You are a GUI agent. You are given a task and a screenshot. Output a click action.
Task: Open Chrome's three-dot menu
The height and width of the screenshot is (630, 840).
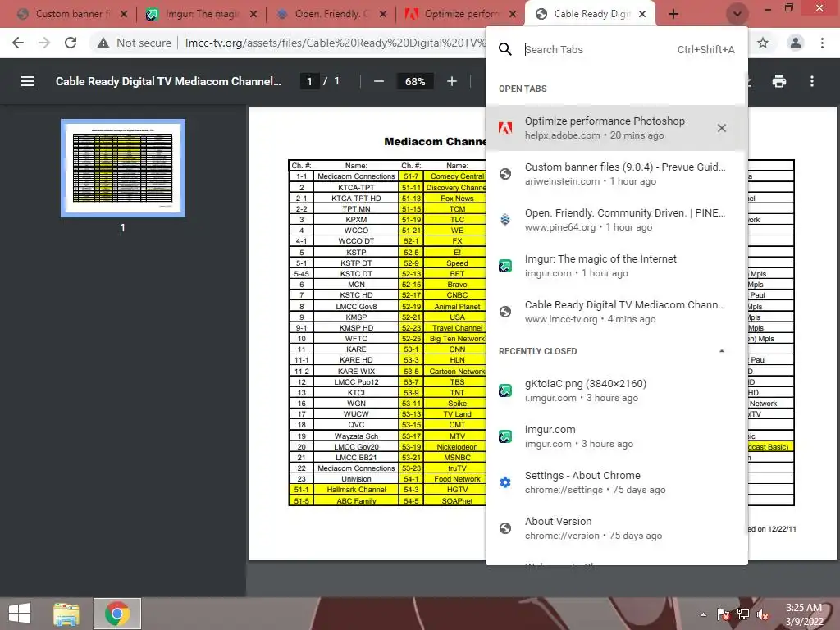pyautogui.click(x=822, y=43)
